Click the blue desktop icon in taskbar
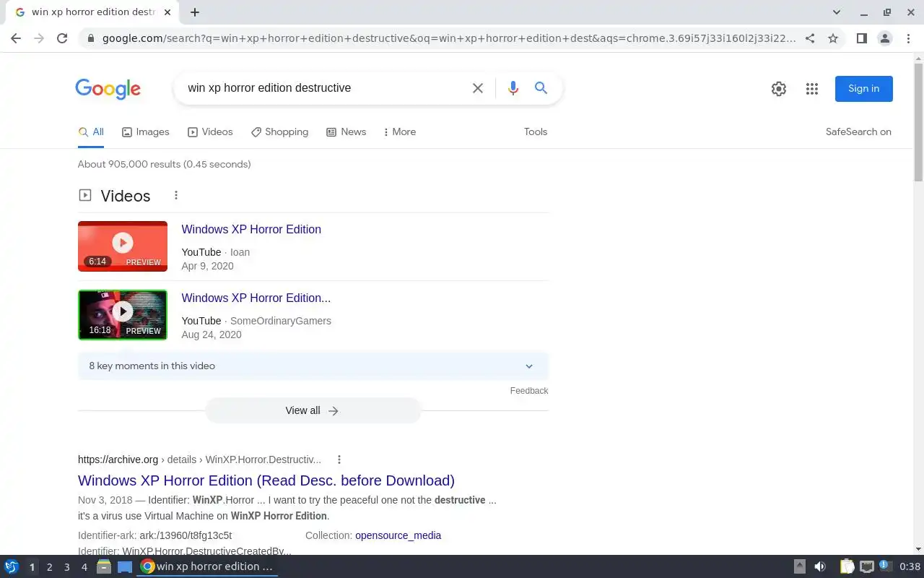The width and height of the screenshot is (924, 578). (125, 566)
